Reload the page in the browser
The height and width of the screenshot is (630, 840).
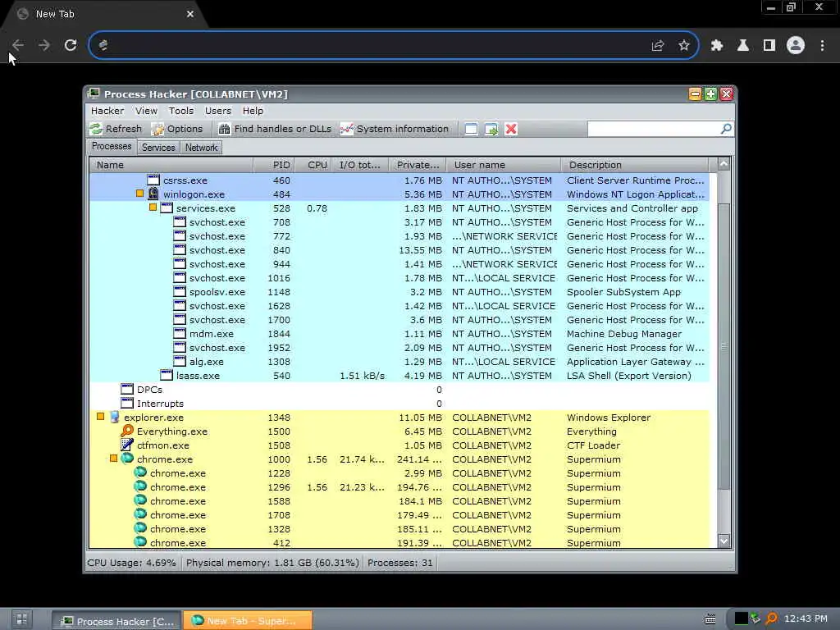tap(71, 45)
